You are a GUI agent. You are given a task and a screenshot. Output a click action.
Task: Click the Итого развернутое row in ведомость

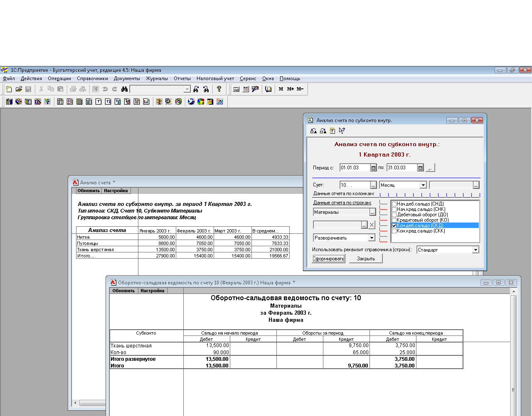(286, 359)
